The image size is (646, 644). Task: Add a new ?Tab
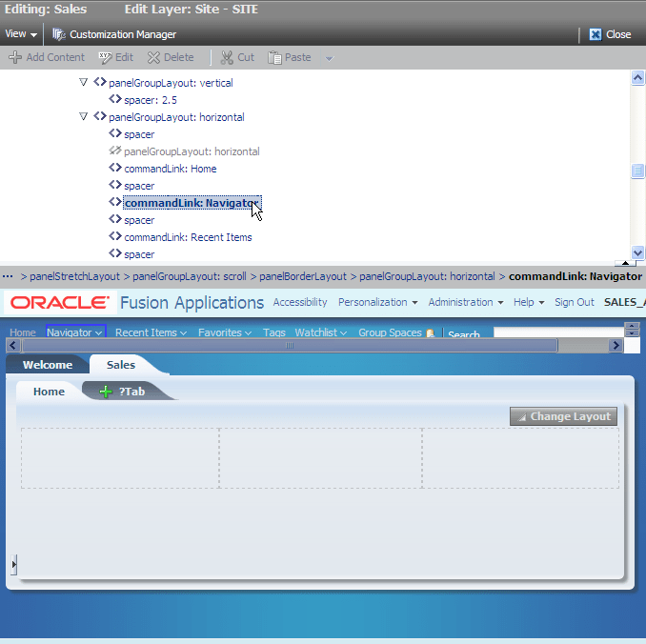(x=131, y=392)
